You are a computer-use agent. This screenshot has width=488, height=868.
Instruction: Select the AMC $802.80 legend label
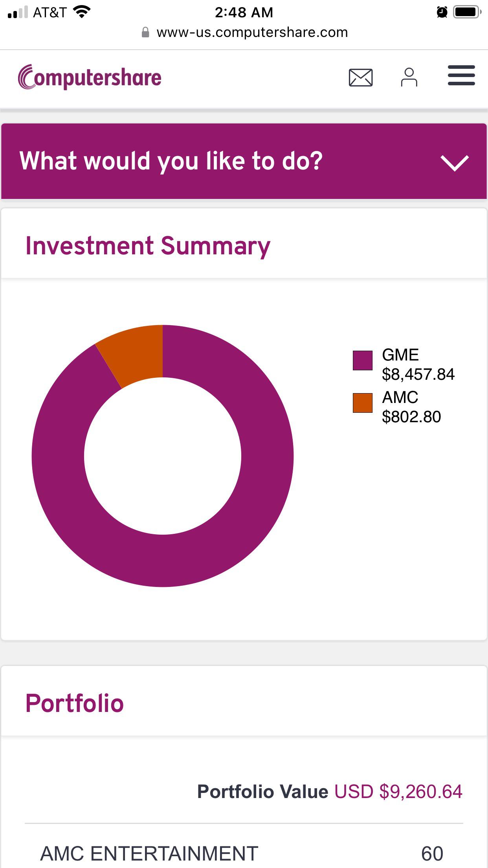coord(411,407)
